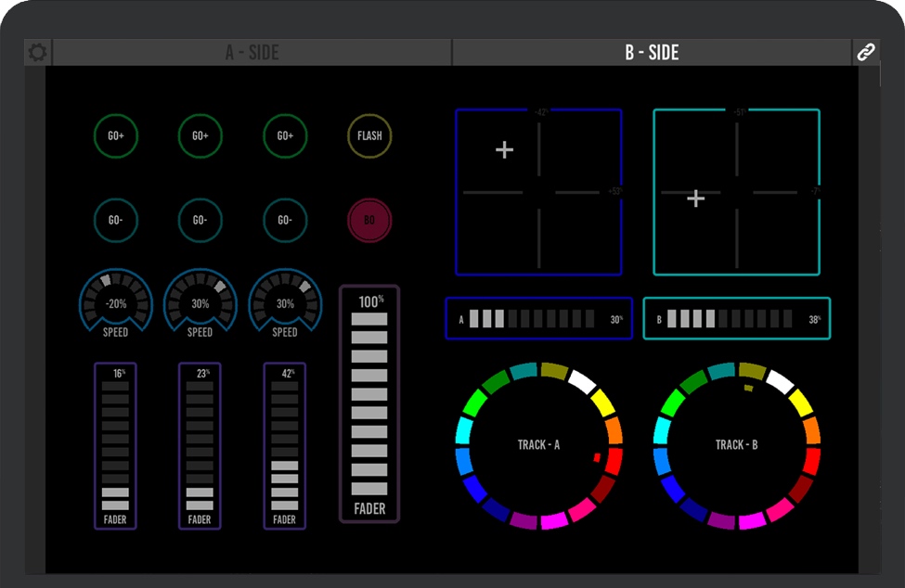Pick magenta swatch on Track - B wheel
The image size is (905, 588).
point(751,520)
